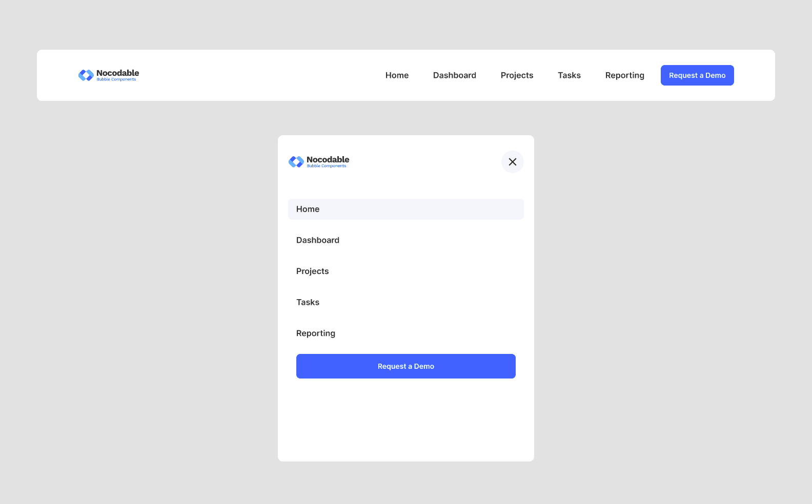
Task: Close the mobile menu with the X icon
Action: (513, 162)
